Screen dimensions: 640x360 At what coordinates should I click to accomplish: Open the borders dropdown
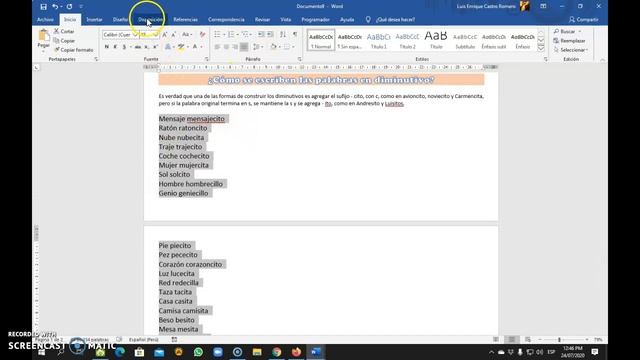(x=293, y=47)
